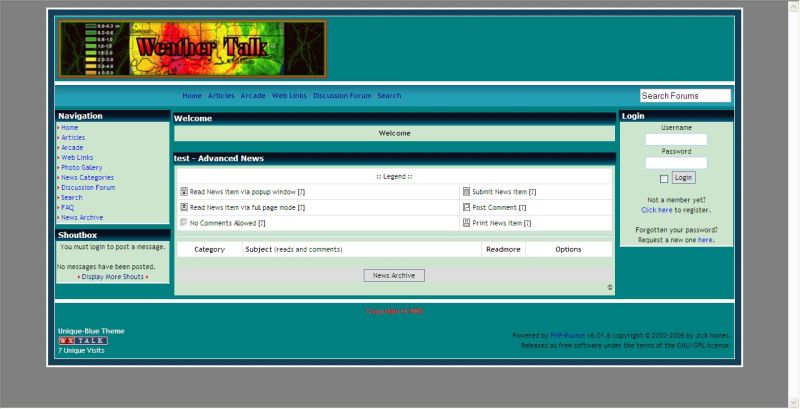This screenshot has width=800, height=409.
Task: Click the Post Comment icon
Action: point(467,207)
